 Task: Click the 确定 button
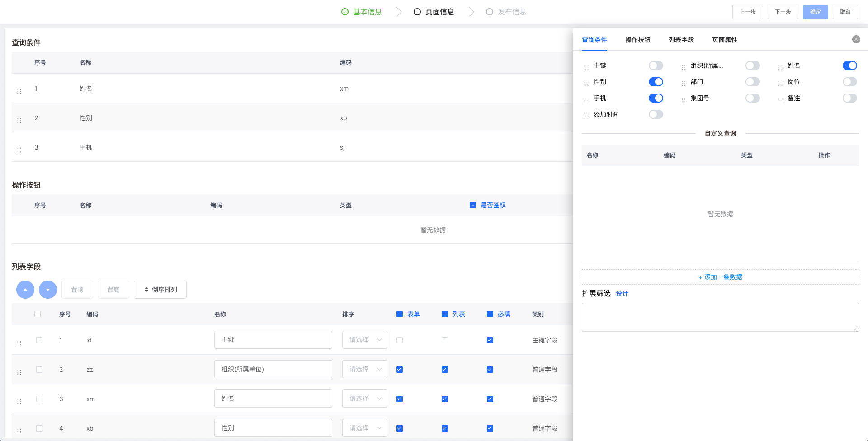(816, 12)
